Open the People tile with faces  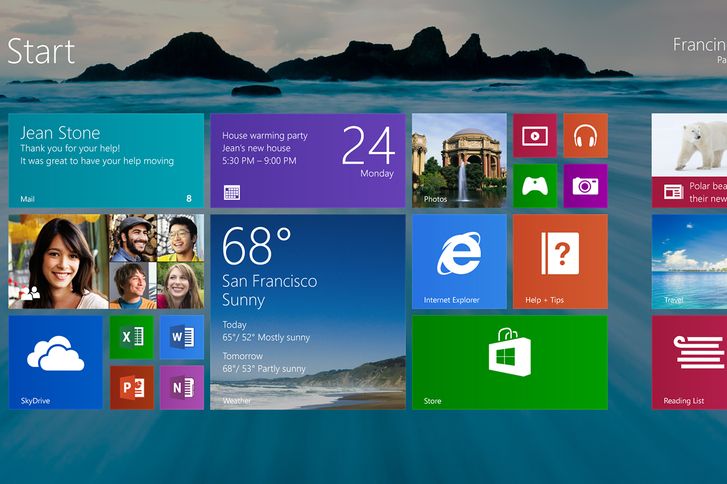(106, 261)
